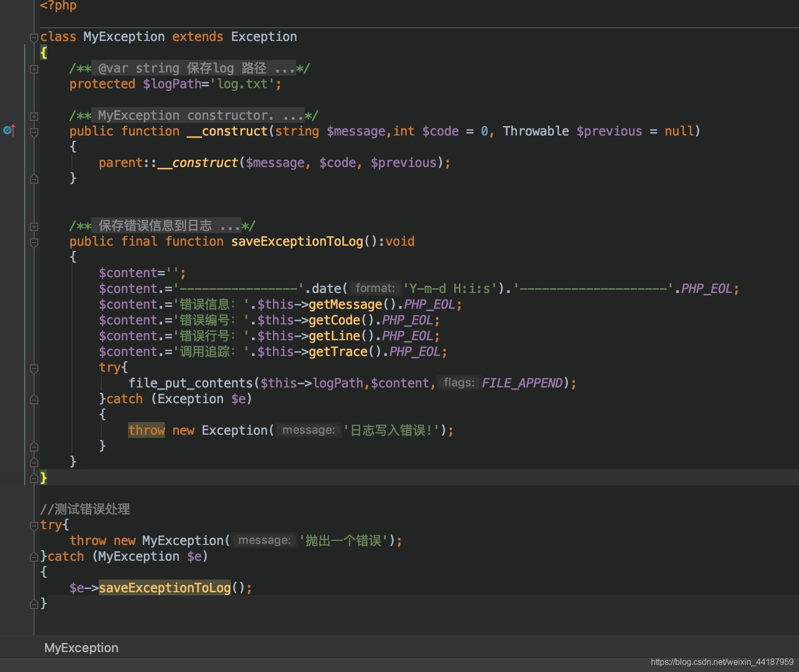Click the 'FILE_APPEND' constant
The image size is (799, 672).
click(522, 383)
